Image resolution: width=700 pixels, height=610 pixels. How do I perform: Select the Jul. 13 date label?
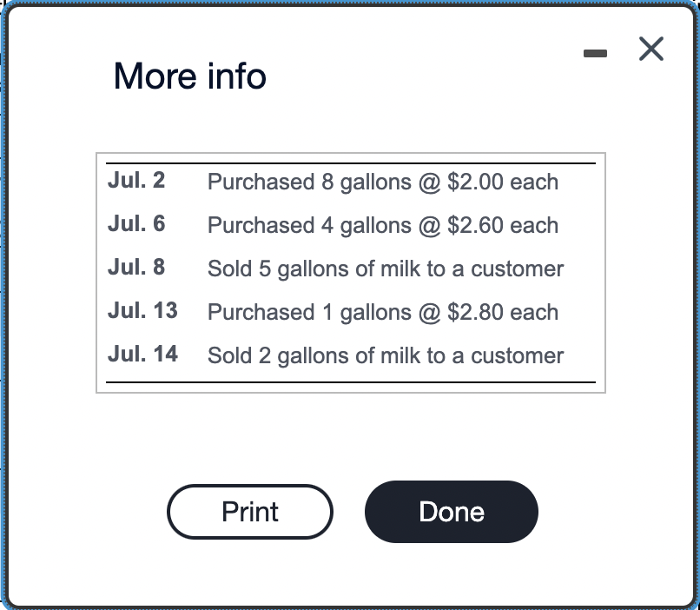[x=142, y=312]
